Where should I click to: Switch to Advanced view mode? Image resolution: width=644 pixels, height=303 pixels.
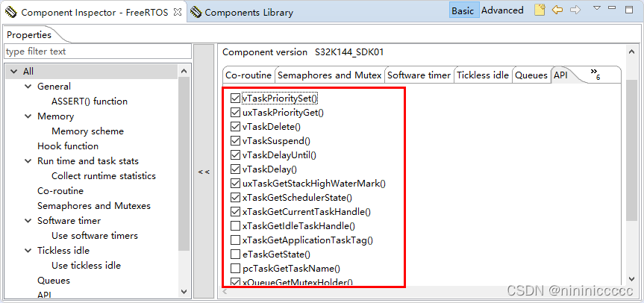[x=502, y=10]
